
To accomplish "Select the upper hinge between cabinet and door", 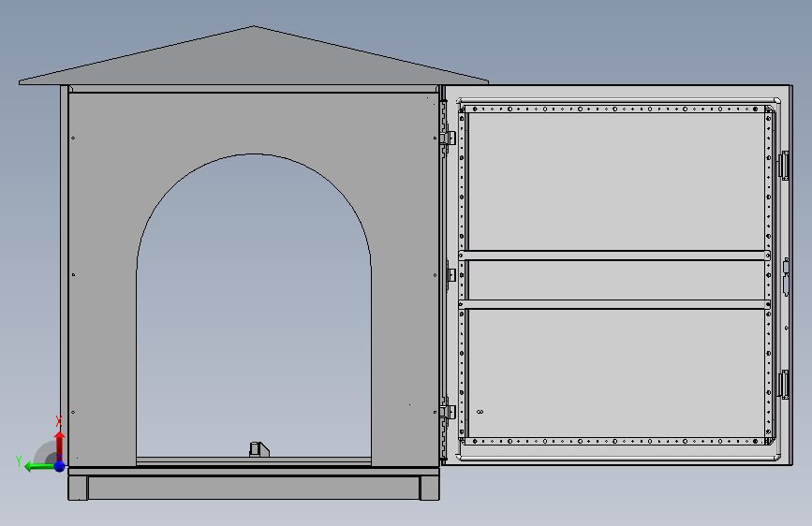I will (x=448, y=139).
